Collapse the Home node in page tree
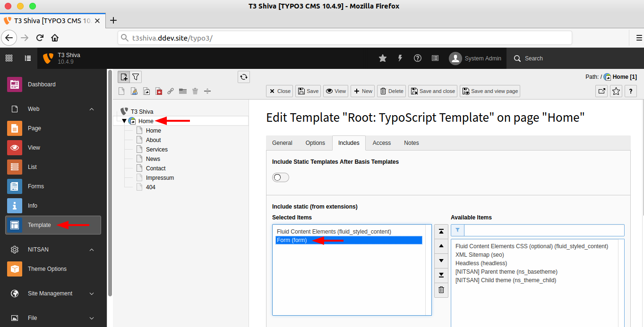The height and width of the screenshot is (327, 644). [x=124, y=120]
